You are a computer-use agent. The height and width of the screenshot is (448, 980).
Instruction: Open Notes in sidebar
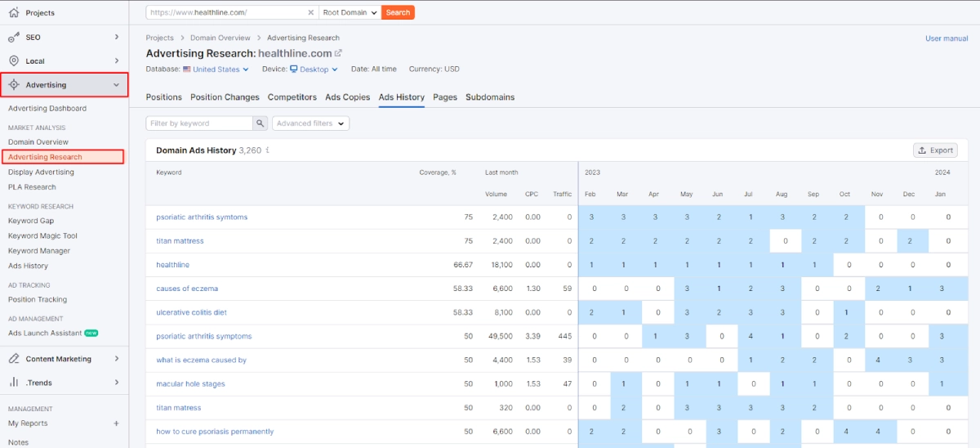pyautogui.click(x=18, y=442)
